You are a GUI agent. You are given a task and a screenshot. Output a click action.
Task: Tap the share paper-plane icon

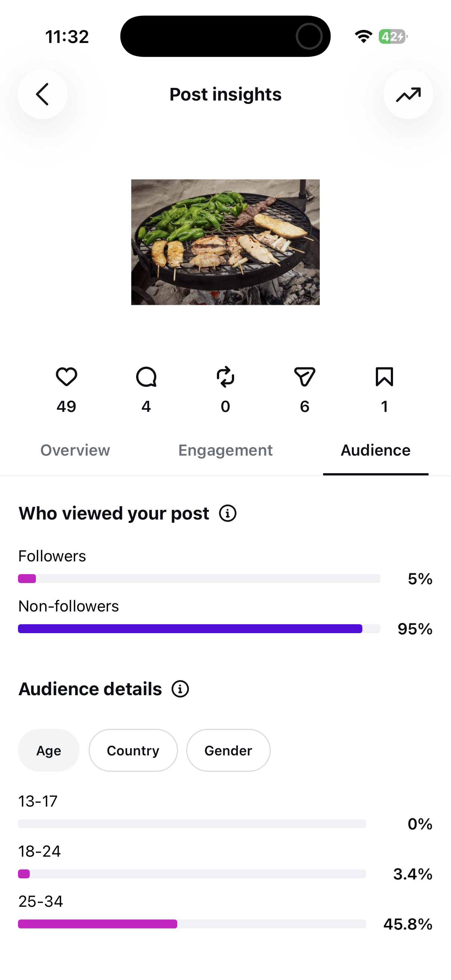[304, 377]
